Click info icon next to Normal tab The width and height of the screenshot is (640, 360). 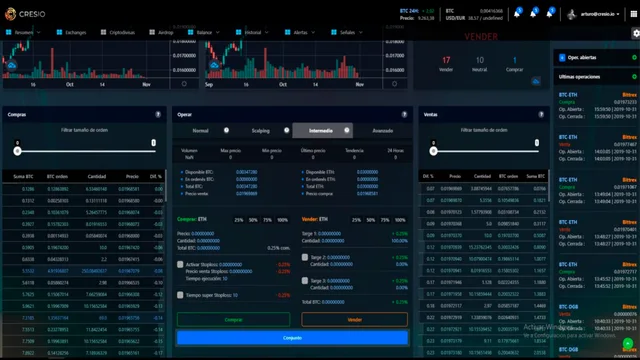226,130
